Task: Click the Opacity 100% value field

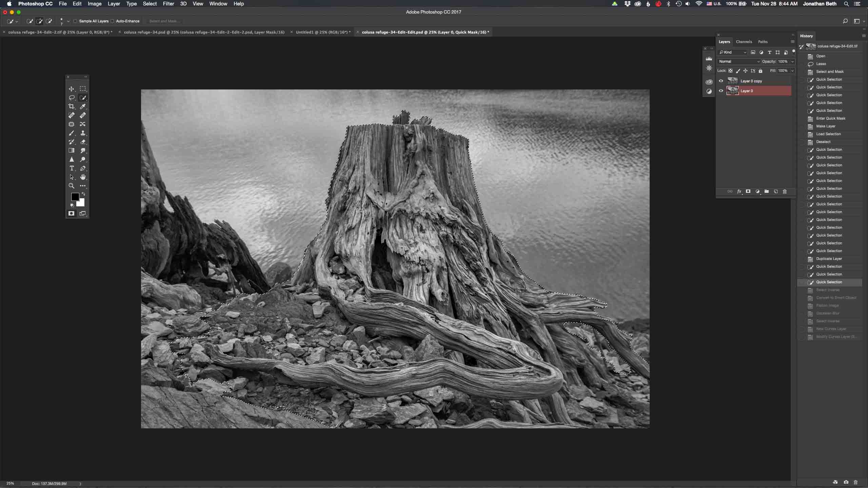Action: 783,61
